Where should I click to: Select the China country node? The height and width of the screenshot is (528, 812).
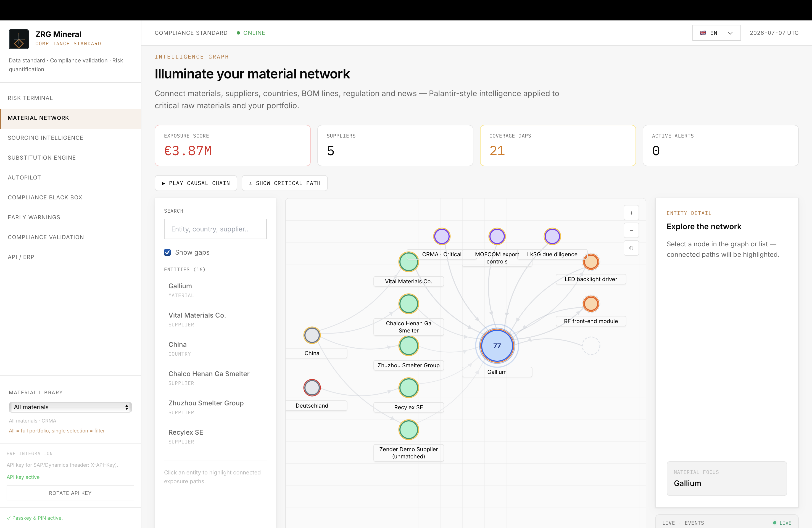[312, 335]
